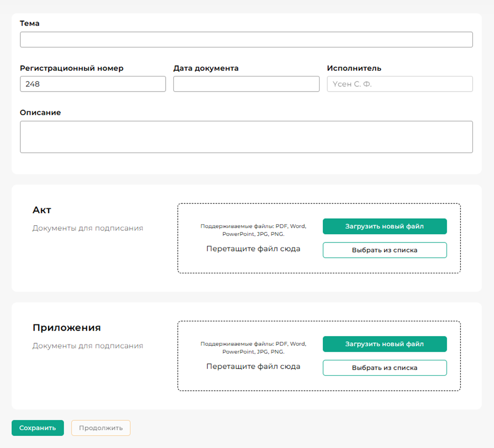Select the Дата документа input field
494x448 pixels.
[246, 84]
